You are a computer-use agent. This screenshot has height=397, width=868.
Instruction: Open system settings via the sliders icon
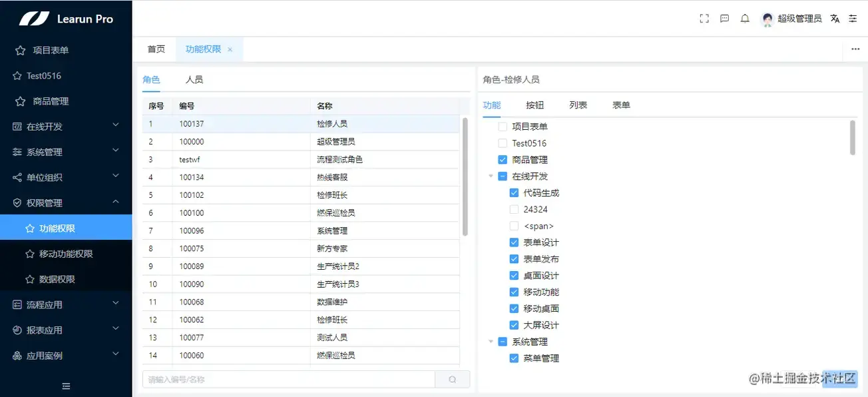853,19
